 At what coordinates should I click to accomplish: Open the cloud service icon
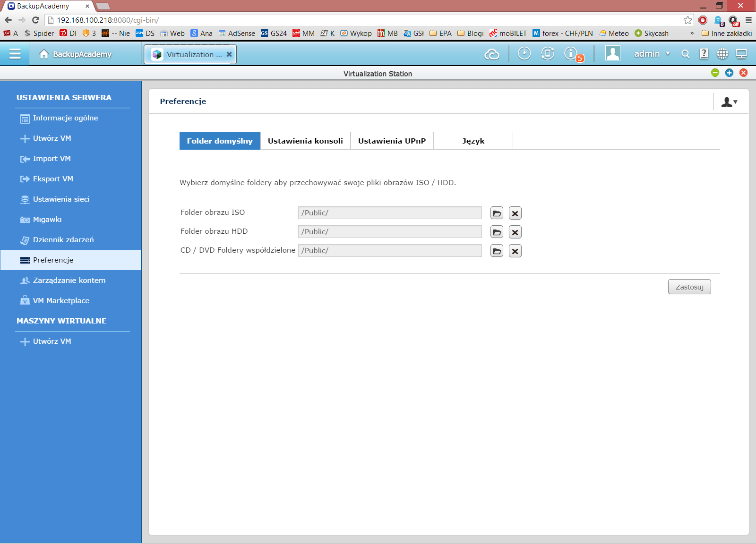click(x=492, y=54)
